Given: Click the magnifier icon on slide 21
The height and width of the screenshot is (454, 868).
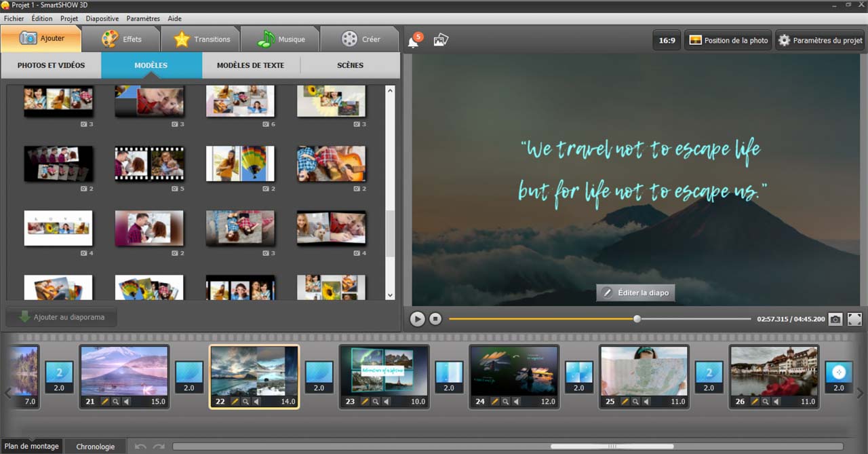Looking at the screenshot, I should 115,402.
